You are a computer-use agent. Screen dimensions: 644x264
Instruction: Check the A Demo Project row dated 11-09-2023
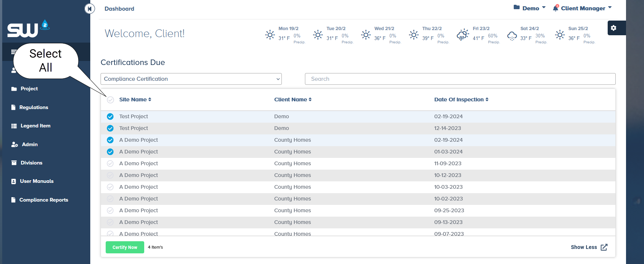[110, 163]
